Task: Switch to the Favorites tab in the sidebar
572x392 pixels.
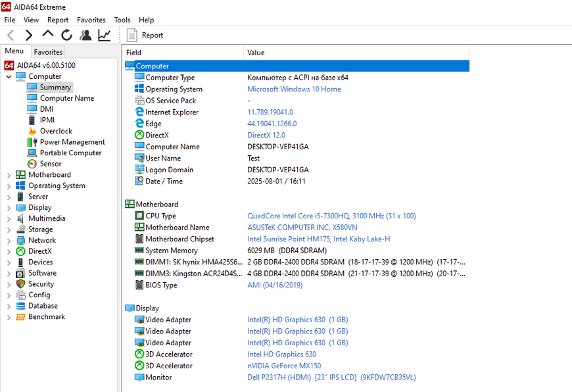Action: [48, 52]
